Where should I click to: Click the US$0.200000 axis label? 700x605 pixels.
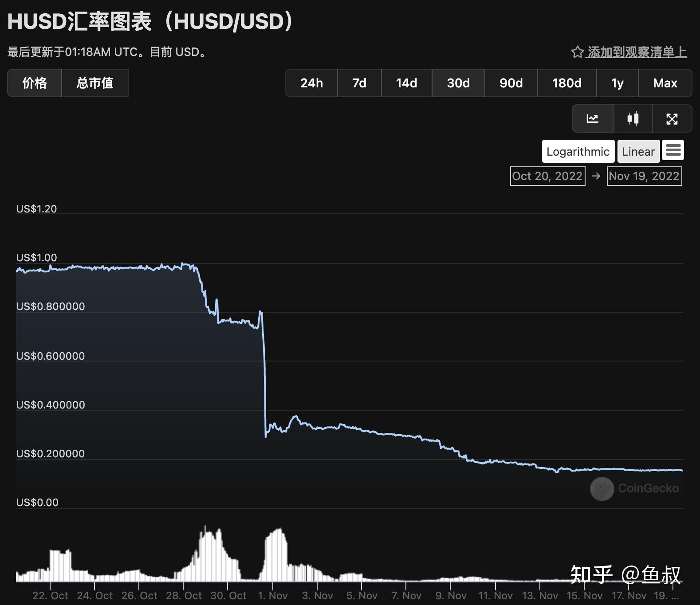[x=50, y=454]
